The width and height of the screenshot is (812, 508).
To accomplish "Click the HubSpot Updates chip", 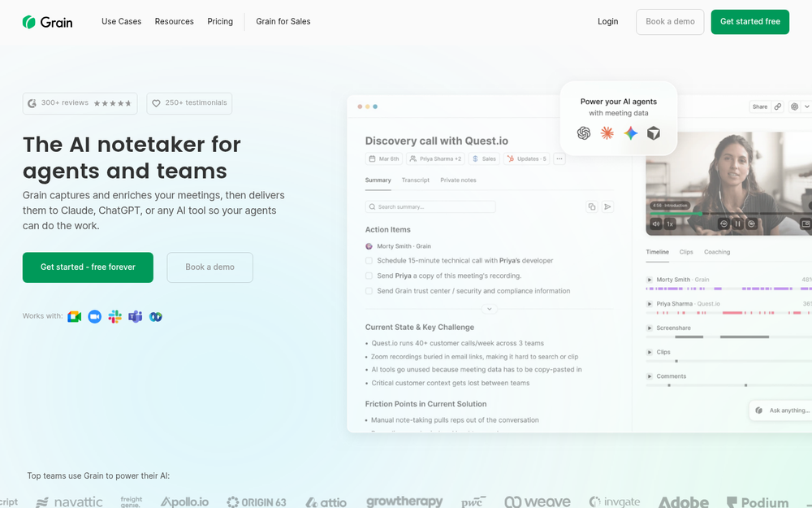I will click(526, 158).
